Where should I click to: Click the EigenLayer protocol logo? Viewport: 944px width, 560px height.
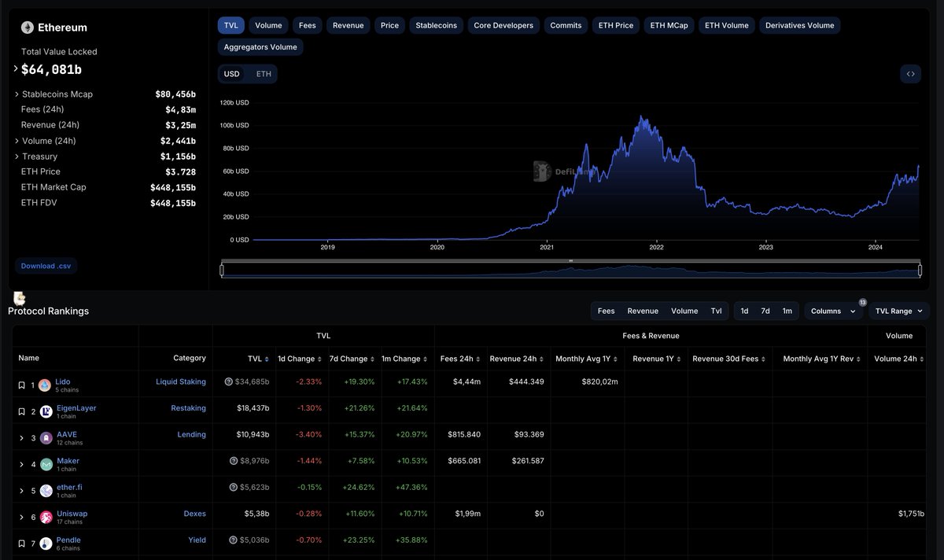46,411
